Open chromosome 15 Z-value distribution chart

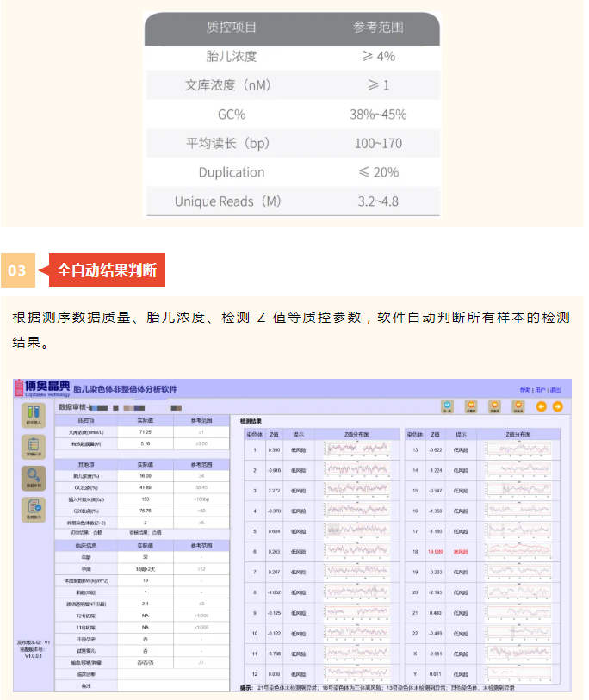tap(518, 490)
